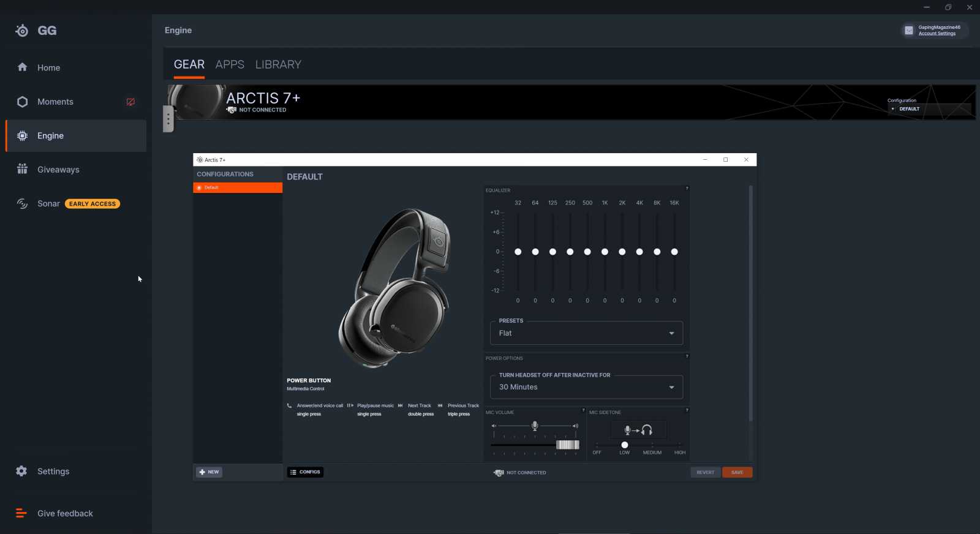The width and height of the screenshot is (980, 534).
Task: Click the 2K equalizer slider knob
Action: click(622, 252)
